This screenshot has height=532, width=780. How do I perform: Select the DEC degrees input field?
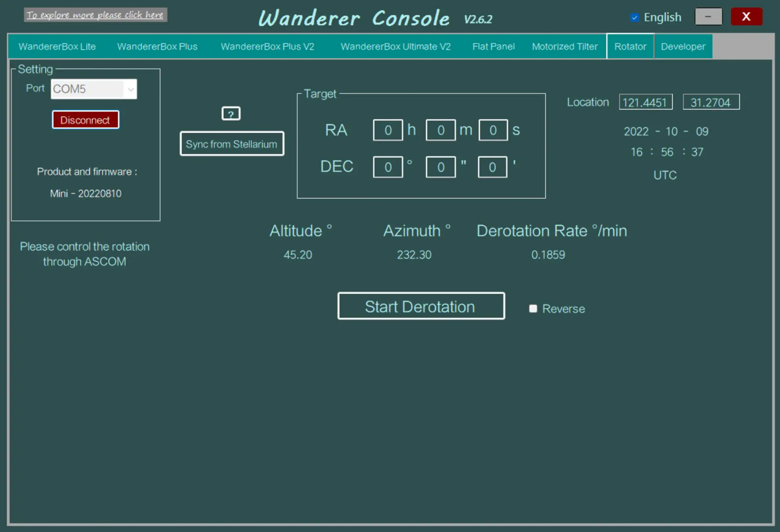point(388,167)
